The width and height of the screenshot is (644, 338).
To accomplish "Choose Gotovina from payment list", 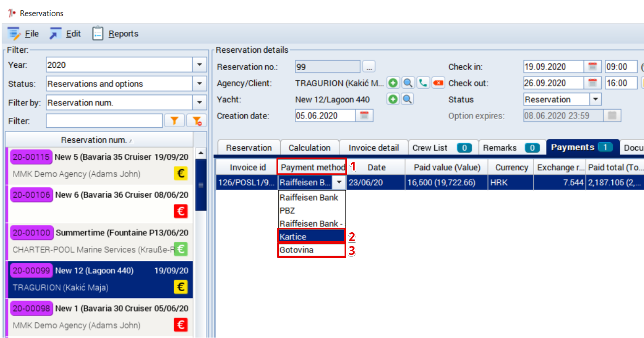I will coord(312,250).
